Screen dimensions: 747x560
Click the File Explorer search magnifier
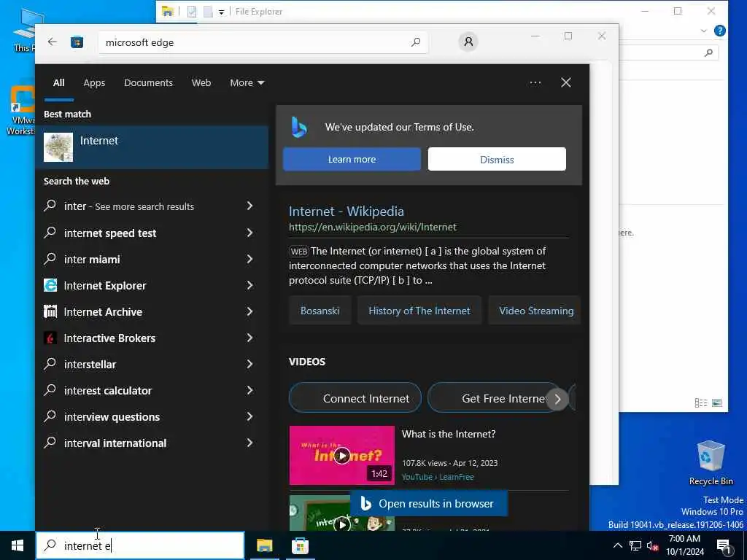pyautogui.click(x=708, y=52)
